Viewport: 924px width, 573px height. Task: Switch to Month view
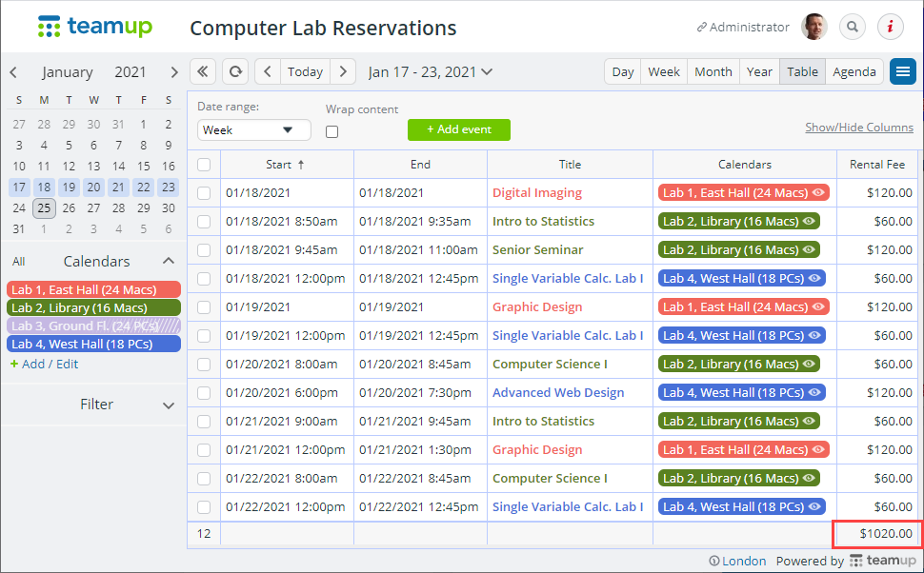713,71
